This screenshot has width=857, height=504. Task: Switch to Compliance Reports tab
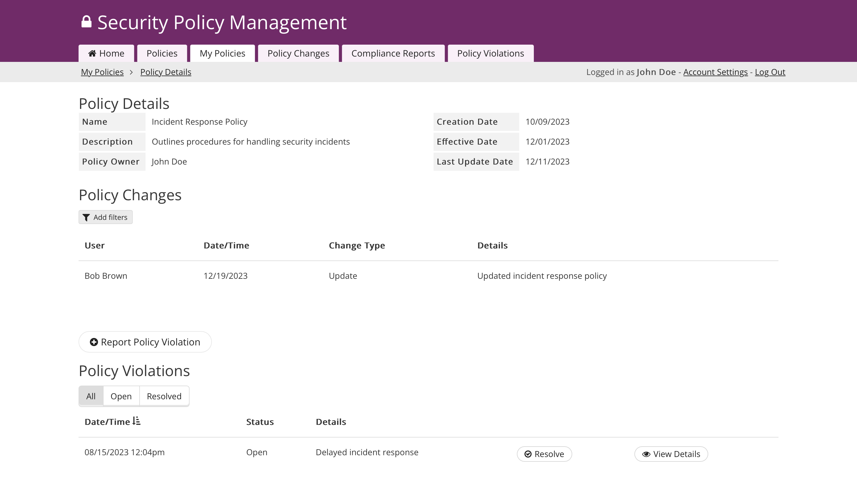tap(393, 53)
